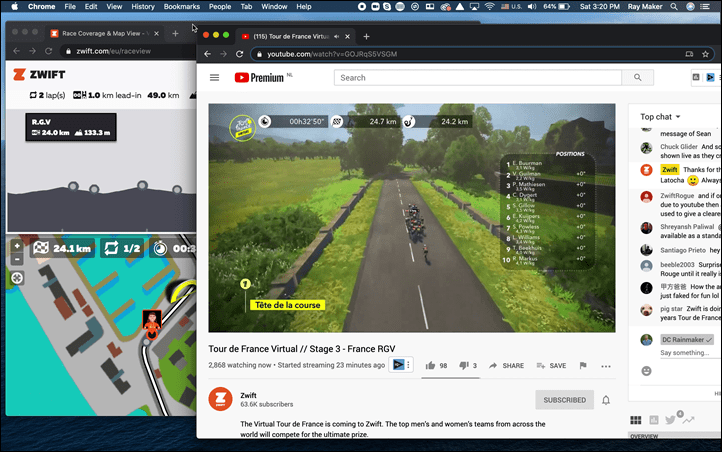Like the video with thumbs up

click(431, 365)
